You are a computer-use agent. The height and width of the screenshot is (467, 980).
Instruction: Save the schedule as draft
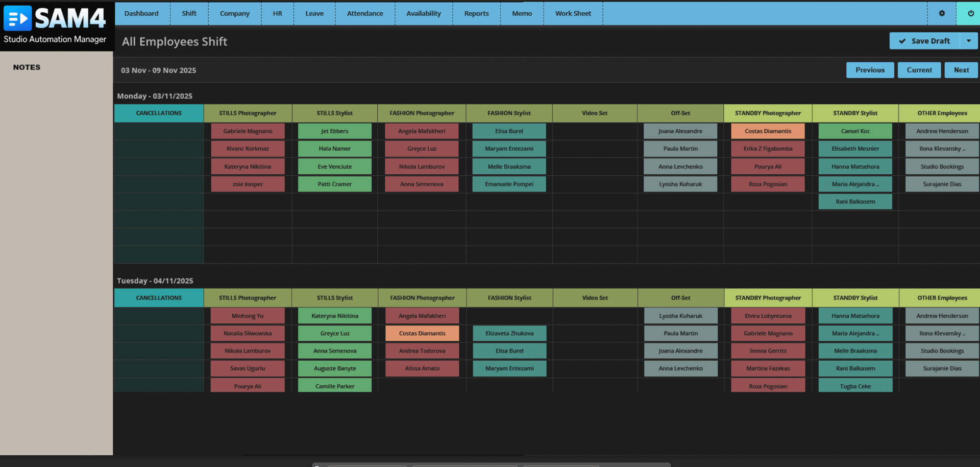tap(925, 40)
